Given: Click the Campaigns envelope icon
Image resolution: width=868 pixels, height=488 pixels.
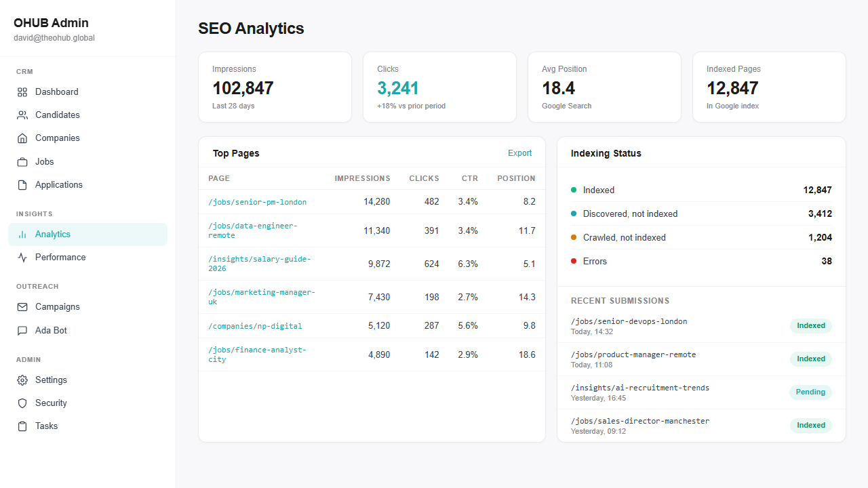Looking at the screenshot, I should click(x=22, y=307).
